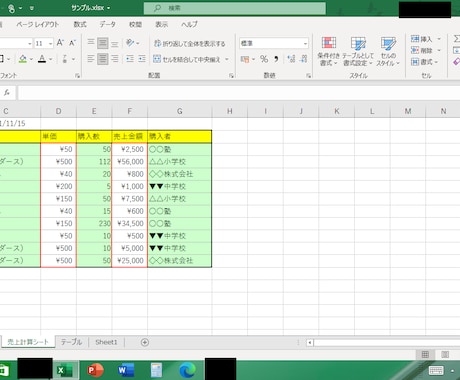Toggle middle vertical alignment
Image resolution: width=460 pixels, height=380 pixels.
[103, 43]
